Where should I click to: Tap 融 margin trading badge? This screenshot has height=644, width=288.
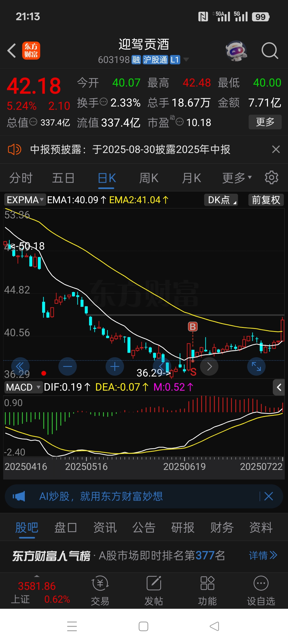point(136,60)
